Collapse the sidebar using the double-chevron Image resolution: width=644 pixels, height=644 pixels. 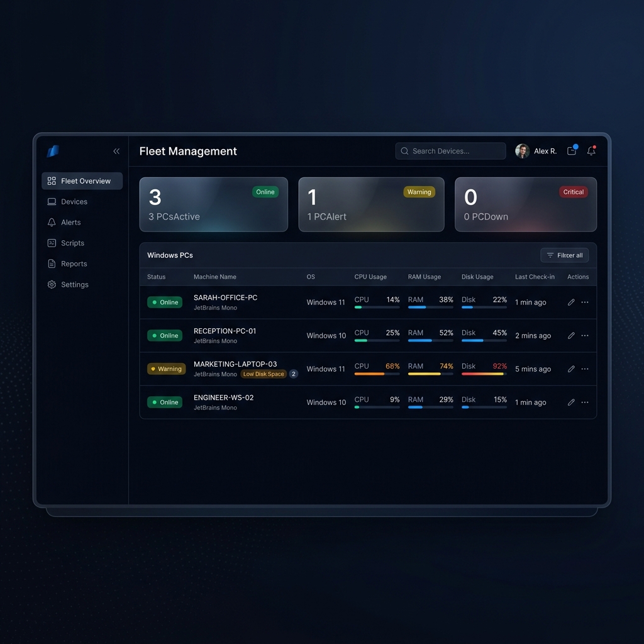pos(116,151)
